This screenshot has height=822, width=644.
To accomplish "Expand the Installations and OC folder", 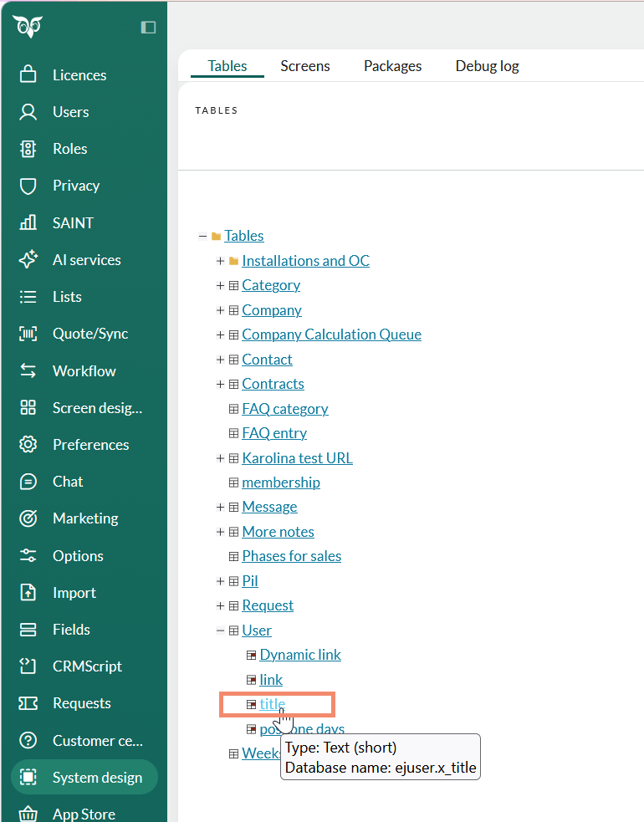I will tap(221, 261).
